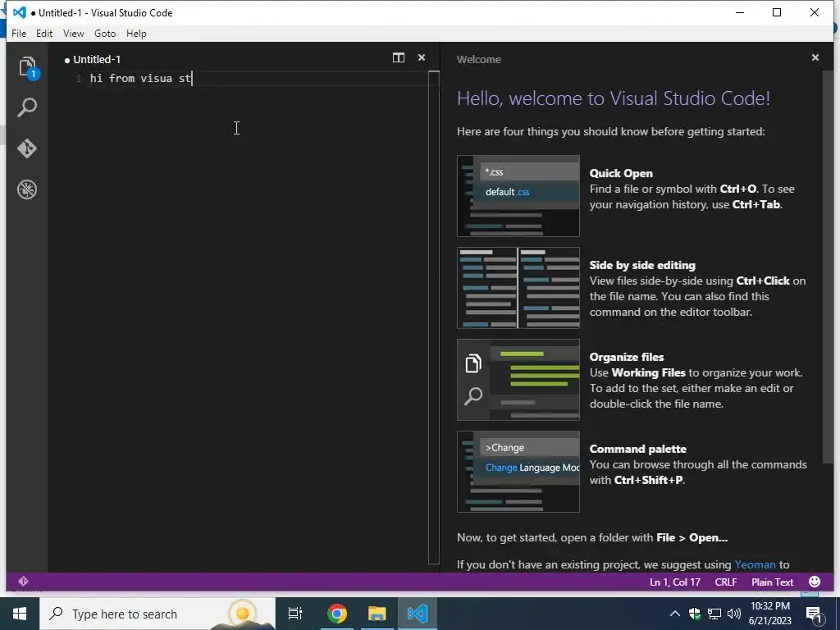Open the volume control tray icon
Viewport: 840px width, 630px height.
[734, 614]
